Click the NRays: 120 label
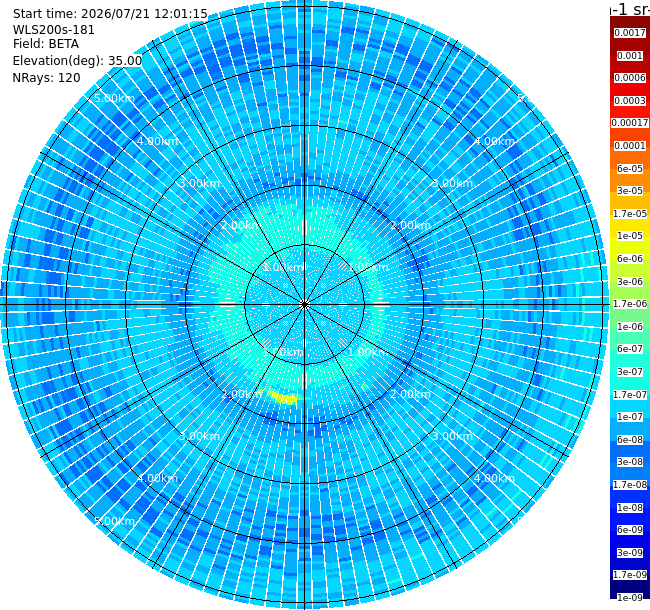This screenshot has width=650, height=610. tap(46, 78)
